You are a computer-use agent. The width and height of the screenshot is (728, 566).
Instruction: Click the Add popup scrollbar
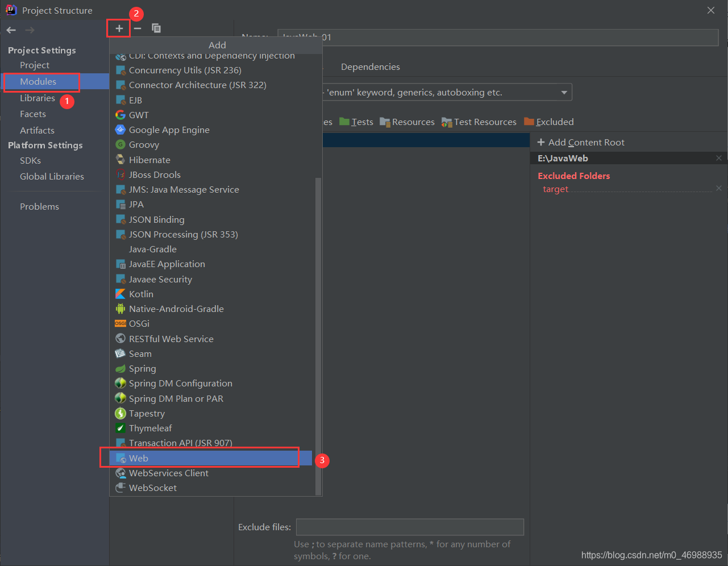pos(318,335)
